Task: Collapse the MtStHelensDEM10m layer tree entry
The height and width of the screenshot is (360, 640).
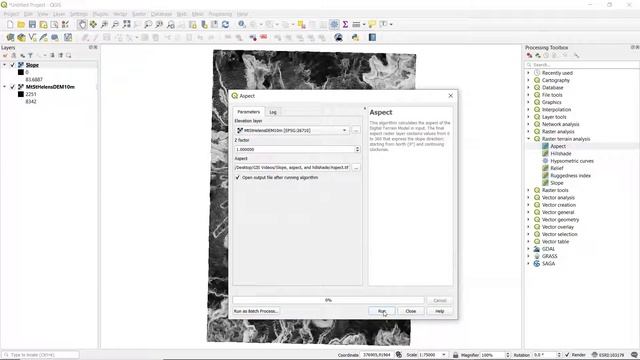Action: tap(4, 87)
